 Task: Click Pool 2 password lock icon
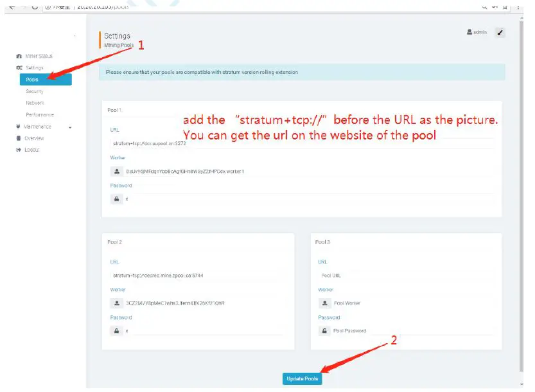point(117,331)
